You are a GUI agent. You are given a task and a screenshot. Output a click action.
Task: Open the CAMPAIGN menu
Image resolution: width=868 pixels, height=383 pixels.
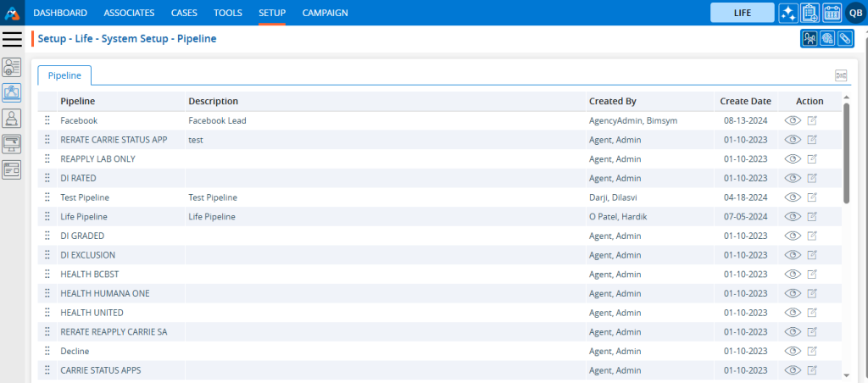[325, 13]
